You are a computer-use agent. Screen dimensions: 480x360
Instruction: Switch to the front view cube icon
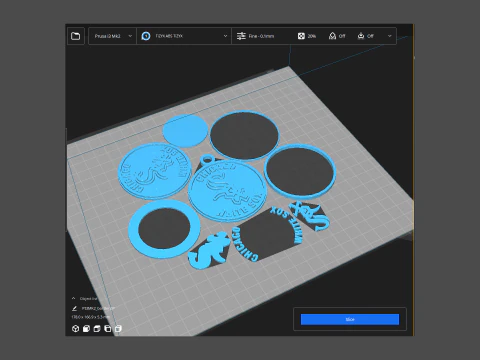pyautogui.click(x=86, y=329)
